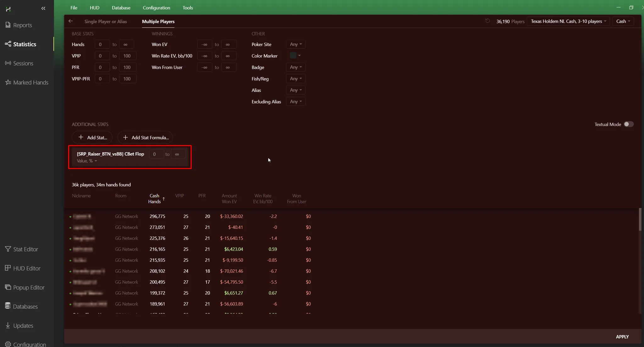Open the Database menu

121,8
